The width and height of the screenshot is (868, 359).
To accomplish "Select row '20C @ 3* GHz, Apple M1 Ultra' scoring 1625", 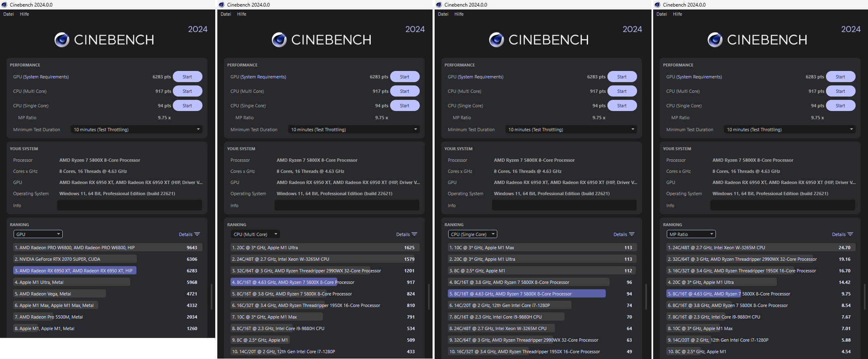I will (x=325, y=248).
